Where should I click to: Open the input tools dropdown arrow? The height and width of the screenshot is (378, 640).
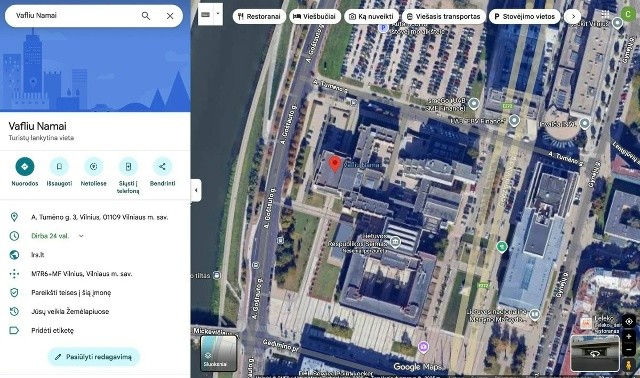pyautogui.click(x=218, y=14)
